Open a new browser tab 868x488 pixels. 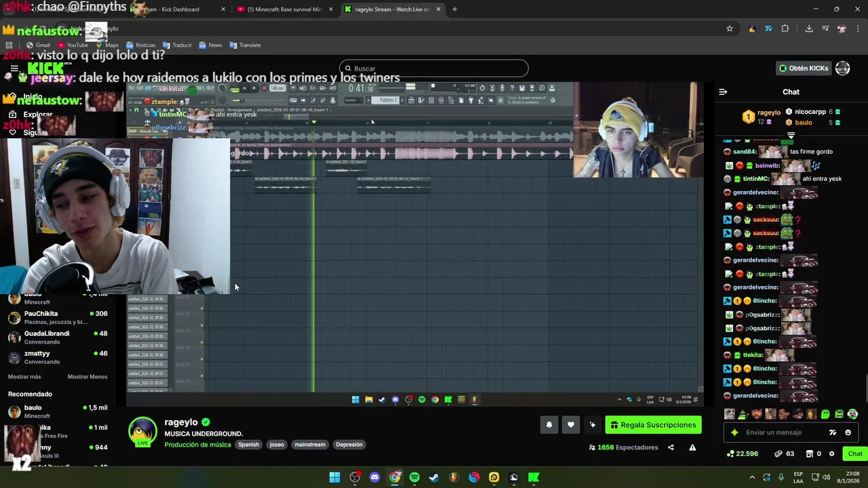pyautogui.click(x=454, y=9)
